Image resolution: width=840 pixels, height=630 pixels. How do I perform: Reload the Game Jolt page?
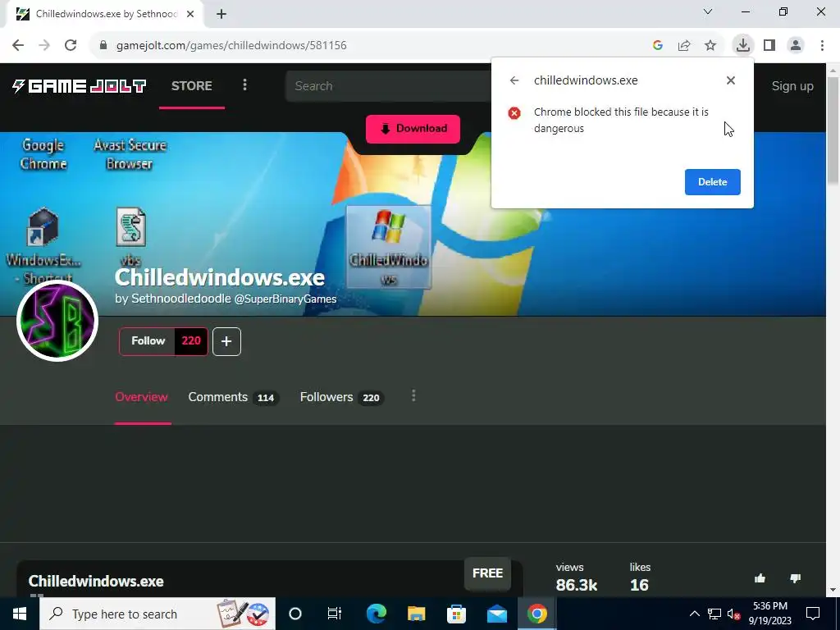coord(71,46)
